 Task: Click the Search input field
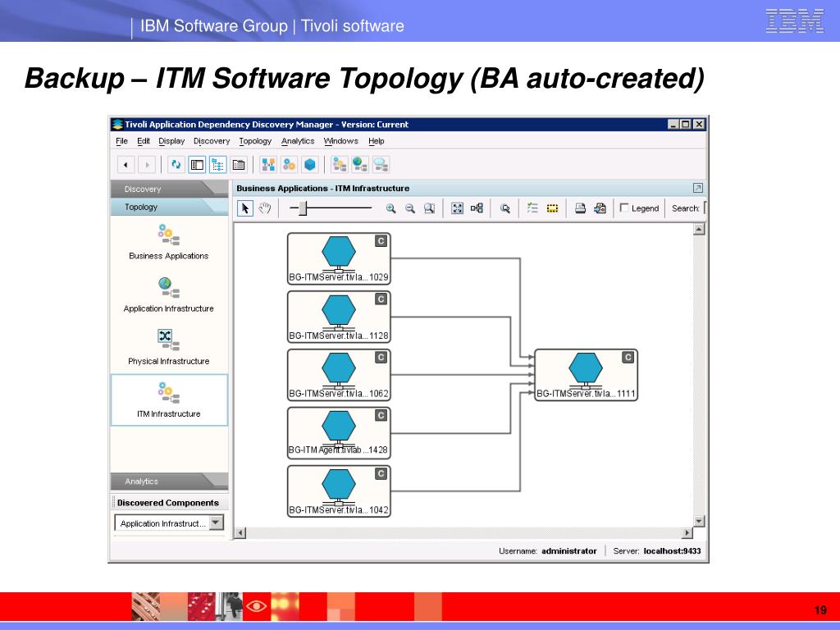(x=705, y=208)
